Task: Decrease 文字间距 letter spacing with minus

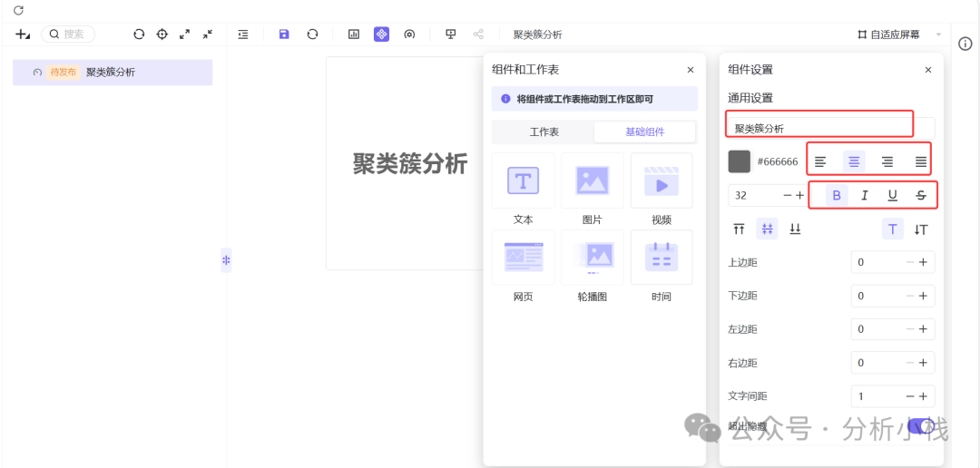Action: [x=911, y=396]
